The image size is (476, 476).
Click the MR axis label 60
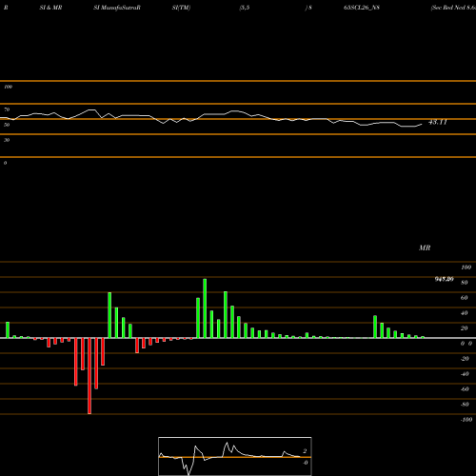pyautogui.click(x=465, y=298)
